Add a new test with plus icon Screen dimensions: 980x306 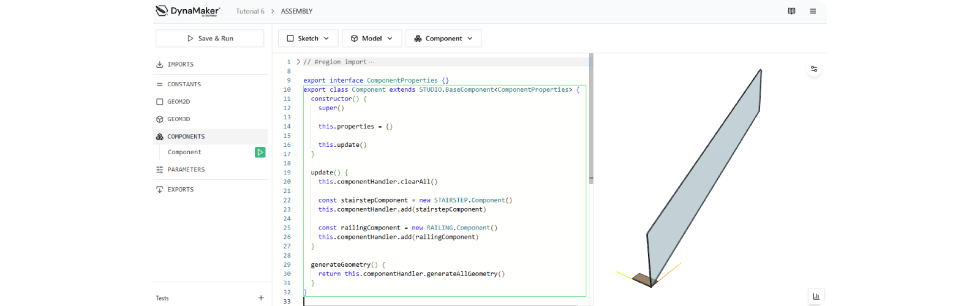click(261, 298)
